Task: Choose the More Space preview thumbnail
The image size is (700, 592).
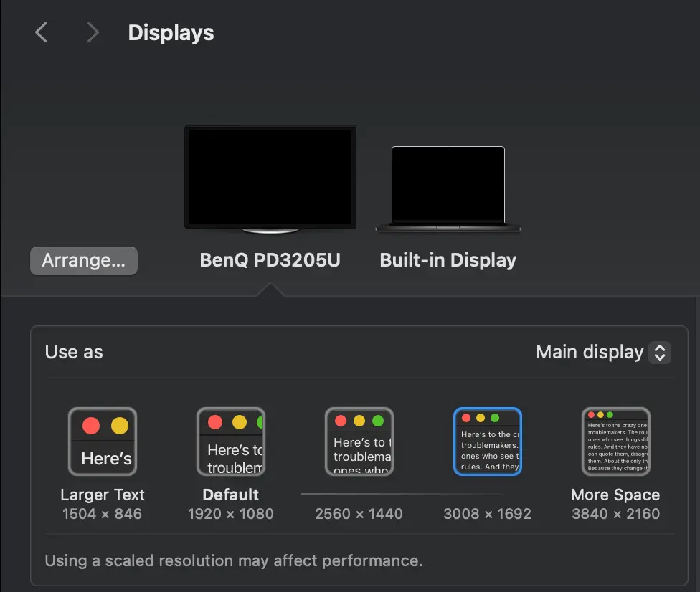Action: [x=615, y=441]
